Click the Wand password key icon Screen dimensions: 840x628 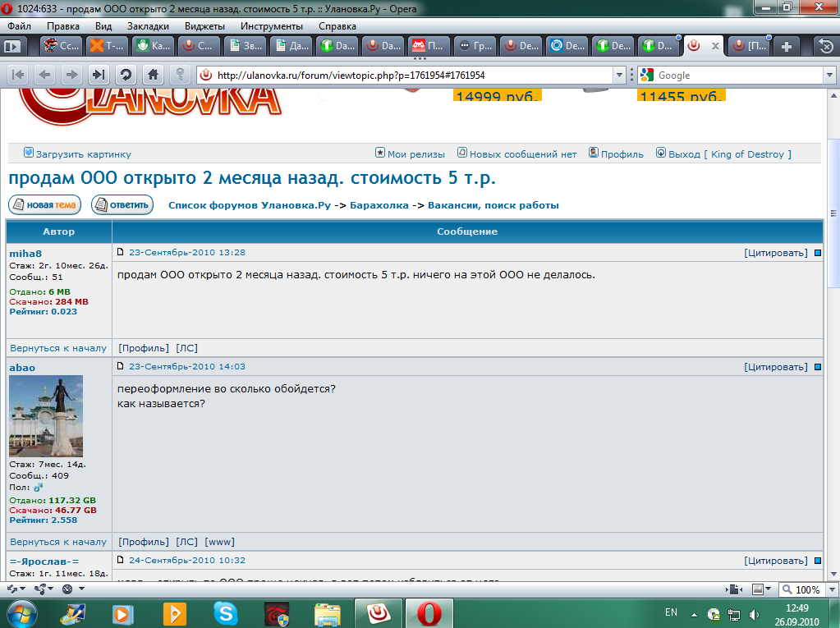click(181, 75)
